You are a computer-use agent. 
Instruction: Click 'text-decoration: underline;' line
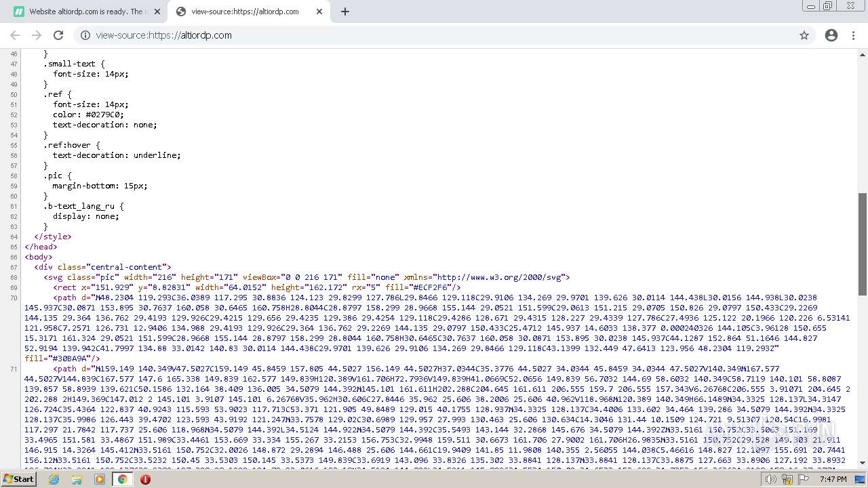(x=117, y=155)
